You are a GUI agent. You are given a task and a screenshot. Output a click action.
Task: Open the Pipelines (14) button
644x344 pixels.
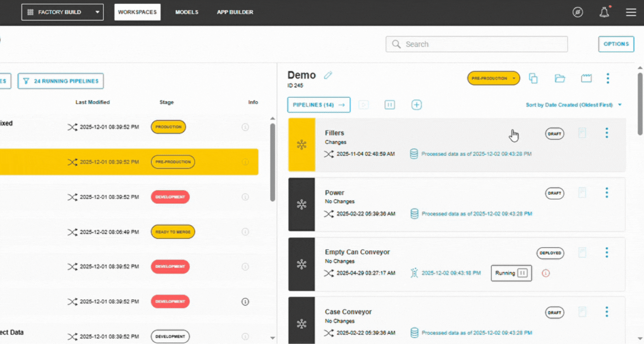tap(319, 105)
